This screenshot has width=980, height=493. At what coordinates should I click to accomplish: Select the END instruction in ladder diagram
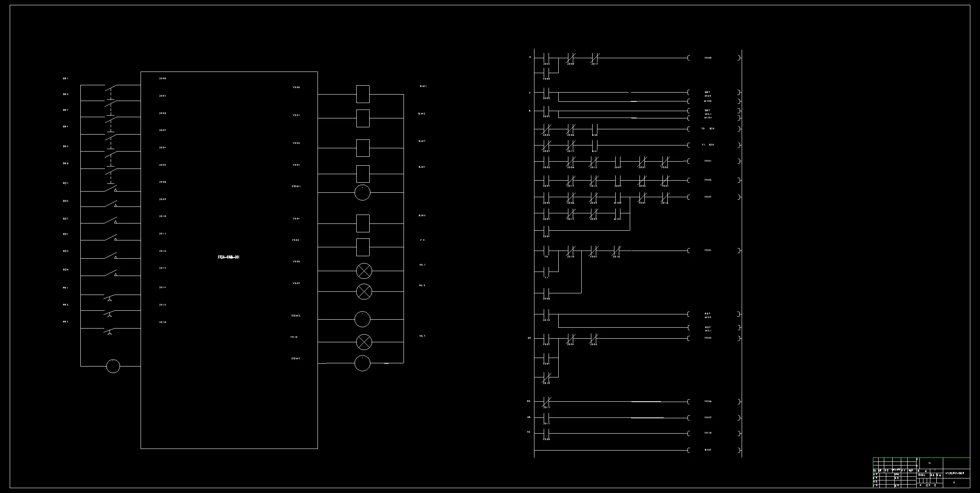tap(708, 450)
